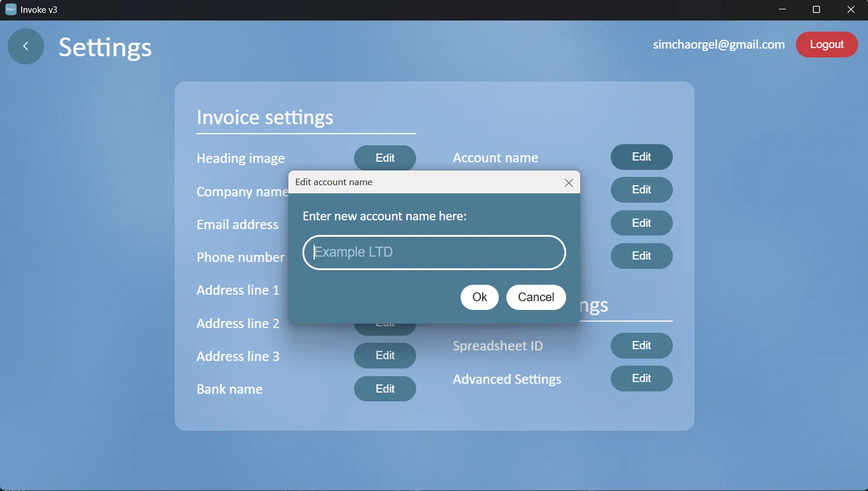Click the Company name label
Viewport: 868px width, 491px height.
pos(242,192)
